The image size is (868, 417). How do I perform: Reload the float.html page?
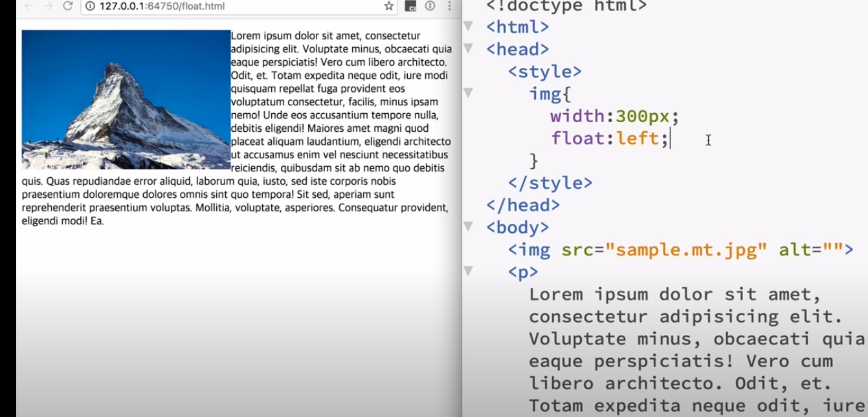[x=67, y=6]
